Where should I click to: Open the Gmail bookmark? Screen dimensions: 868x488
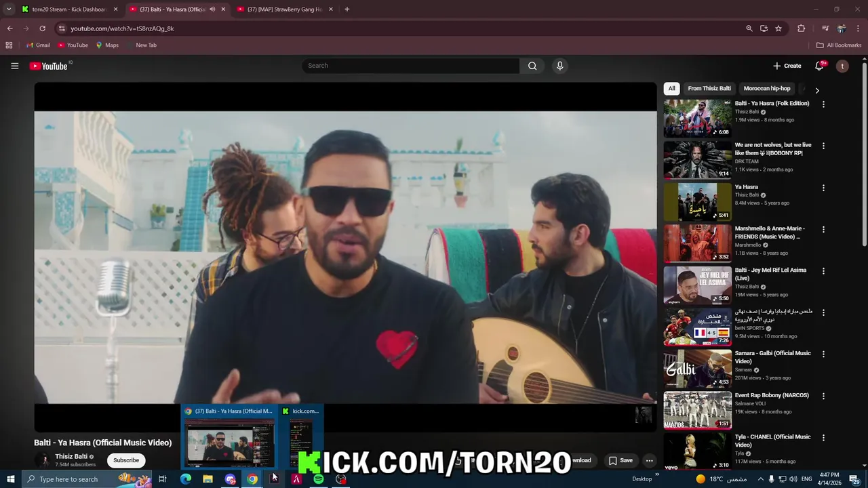[37, 45]
